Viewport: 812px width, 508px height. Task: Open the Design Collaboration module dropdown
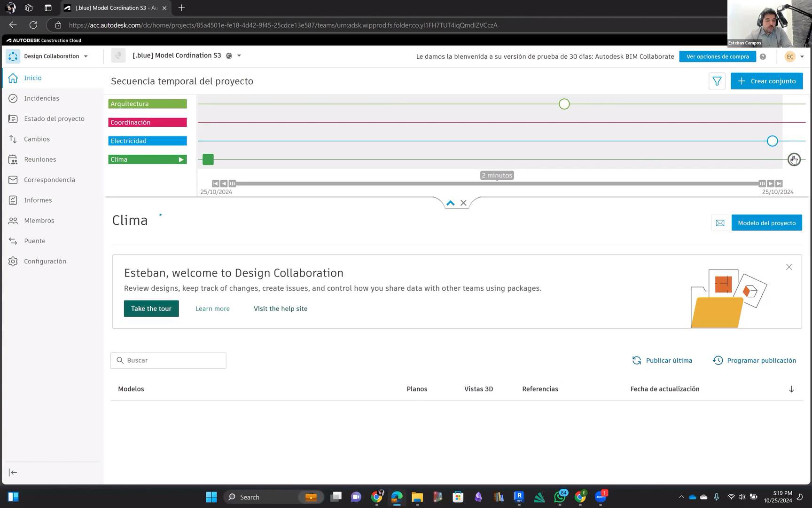(86, 56)
